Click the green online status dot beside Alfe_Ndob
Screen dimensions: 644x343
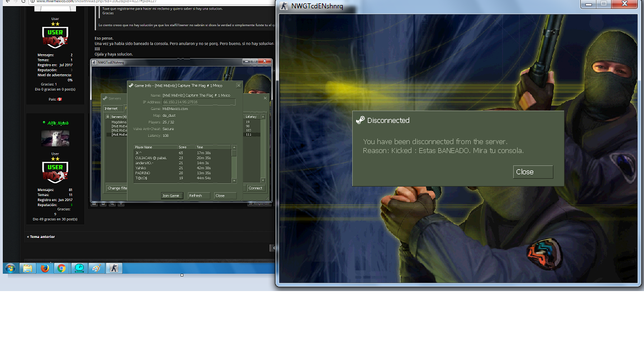pyautogui.click(x=44, y=123)
